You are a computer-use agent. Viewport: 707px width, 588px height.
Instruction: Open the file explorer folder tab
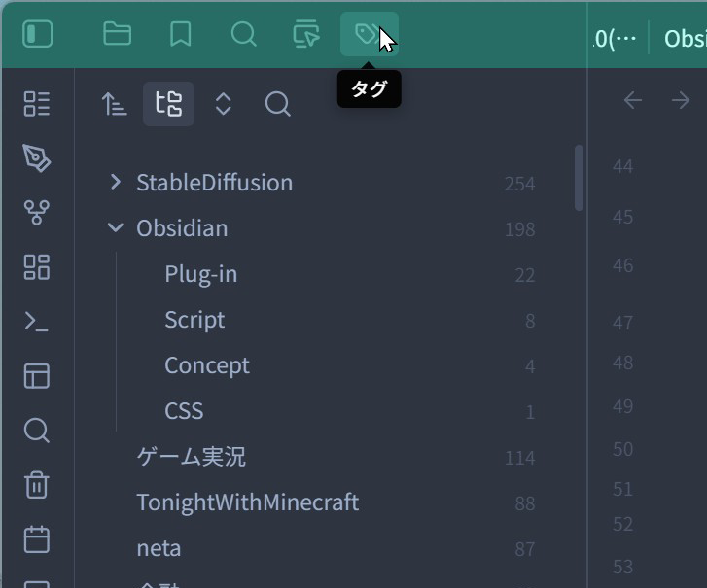(x=118, y=35)
